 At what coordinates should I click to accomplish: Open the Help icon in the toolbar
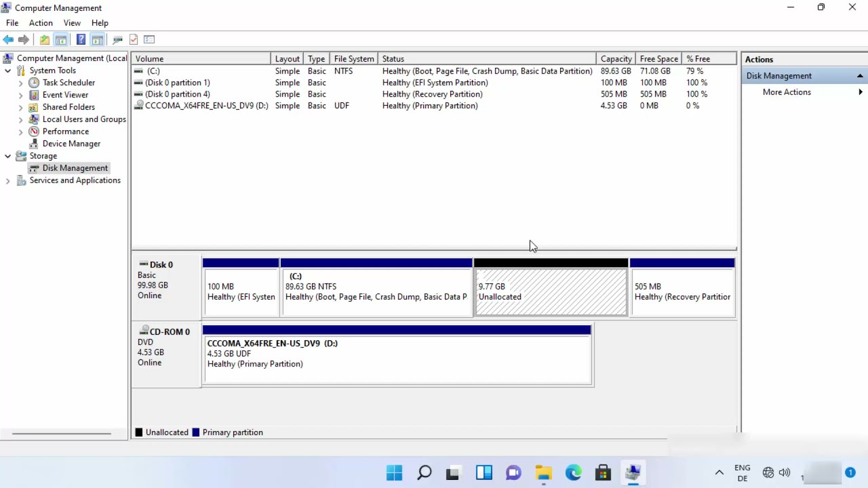pyautogui.click(x=81, y=40)
